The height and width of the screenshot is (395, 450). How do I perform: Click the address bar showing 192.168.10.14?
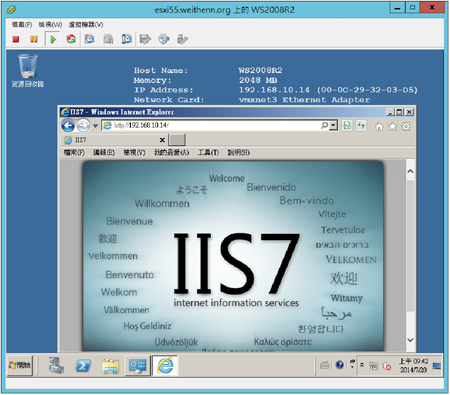coord(212,126)
